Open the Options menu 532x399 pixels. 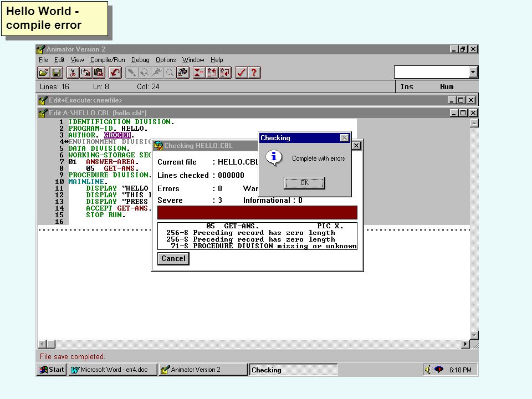coord(166,60)
